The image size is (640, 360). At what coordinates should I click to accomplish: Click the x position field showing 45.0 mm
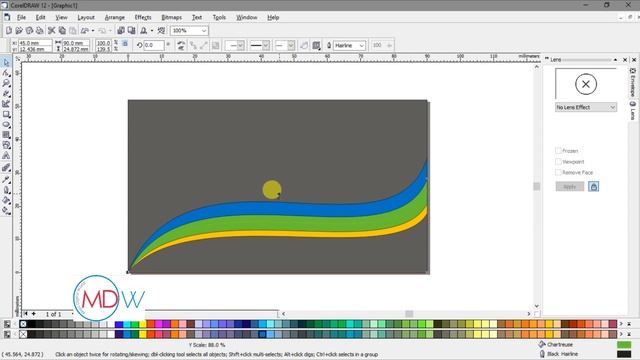point(36,42)
